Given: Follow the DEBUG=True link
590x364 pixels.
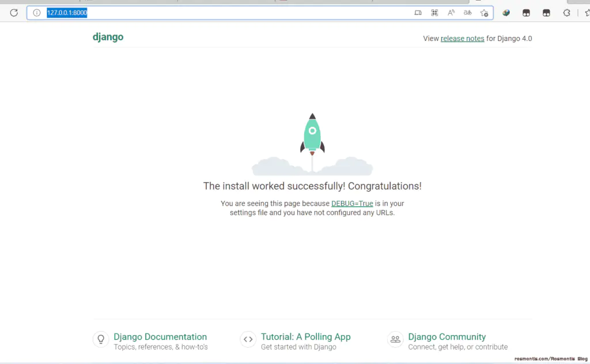Looking at the screenshot, I should (352, 203).
